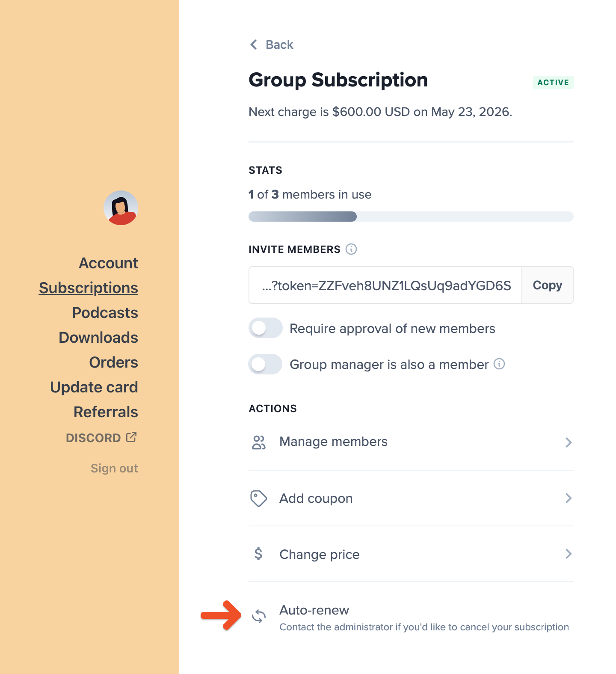
Task: Click the Manage members people icon
Action: click(x=259, y=442)
